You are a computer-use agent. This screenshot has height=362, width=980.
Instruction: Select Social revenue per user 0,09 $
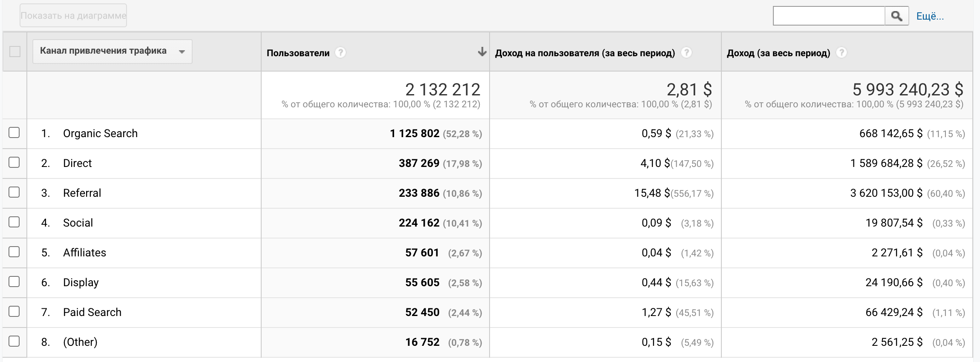point(657,223)
